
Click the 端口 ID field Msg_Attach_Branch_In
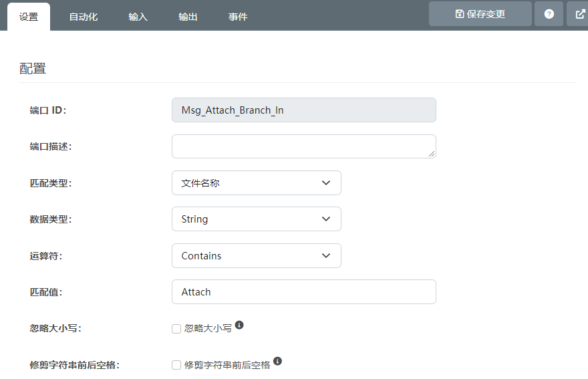click(x=304, y=110)
